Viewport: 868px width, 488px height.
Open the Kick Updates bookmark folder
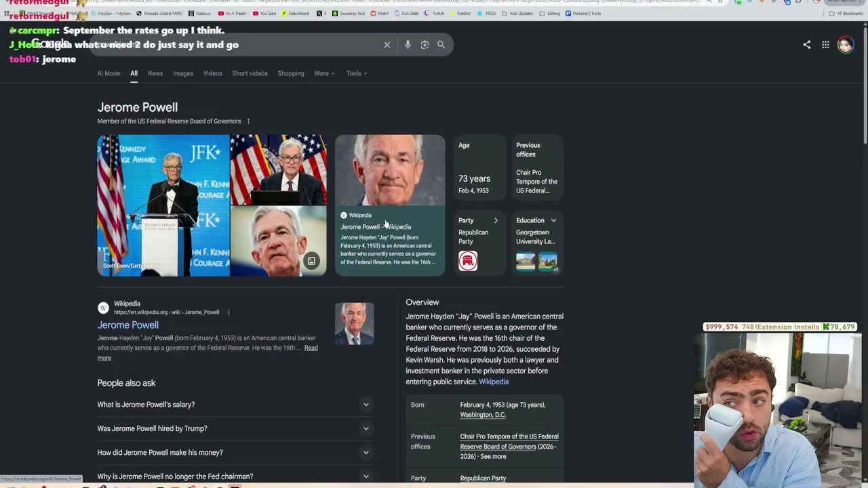coord(518,14)
